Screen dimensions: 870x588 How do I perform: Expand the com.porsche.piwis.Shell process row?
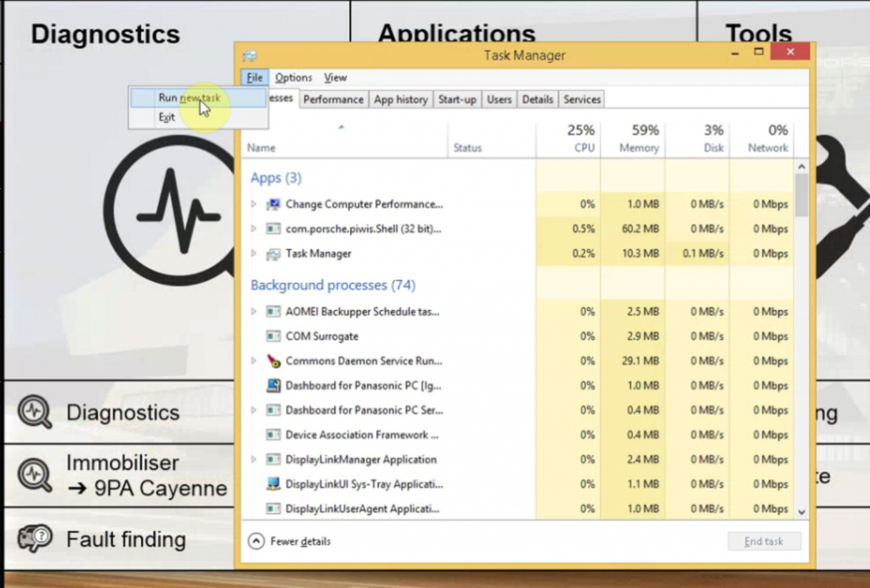pos(253,229)
